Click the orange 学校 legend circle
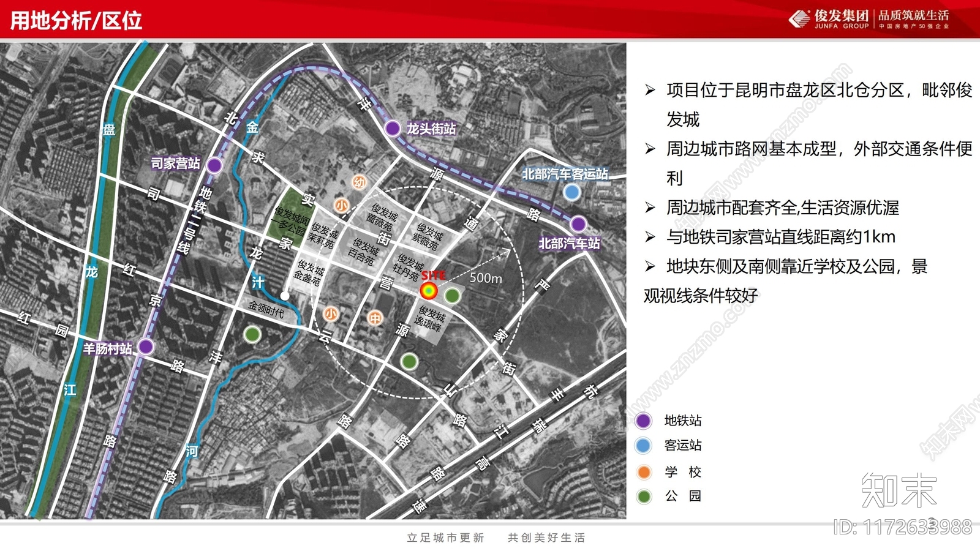The height and width of the screenshot is (551, 980). click(x=644, y=472)
